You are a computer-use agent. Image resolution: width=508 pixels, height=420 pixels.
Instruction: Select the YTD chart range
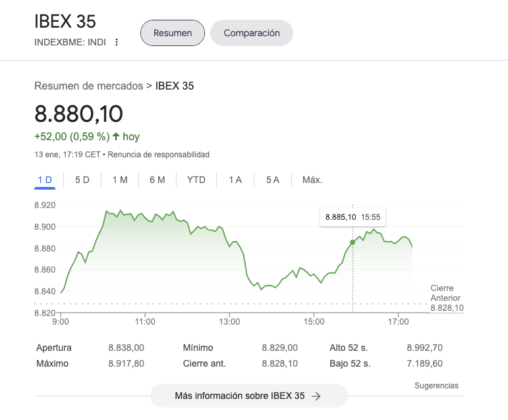(x=196, y=180)
